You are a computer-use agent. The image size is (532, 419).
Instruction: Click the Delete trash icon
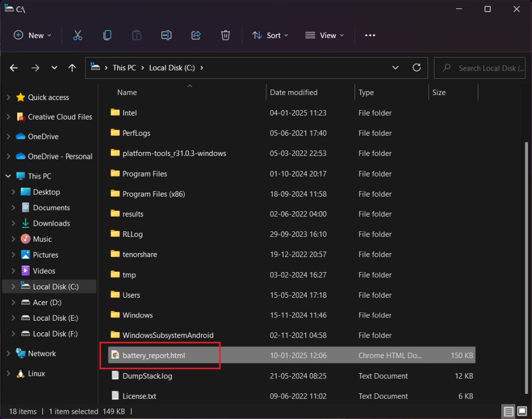(226, 35)
